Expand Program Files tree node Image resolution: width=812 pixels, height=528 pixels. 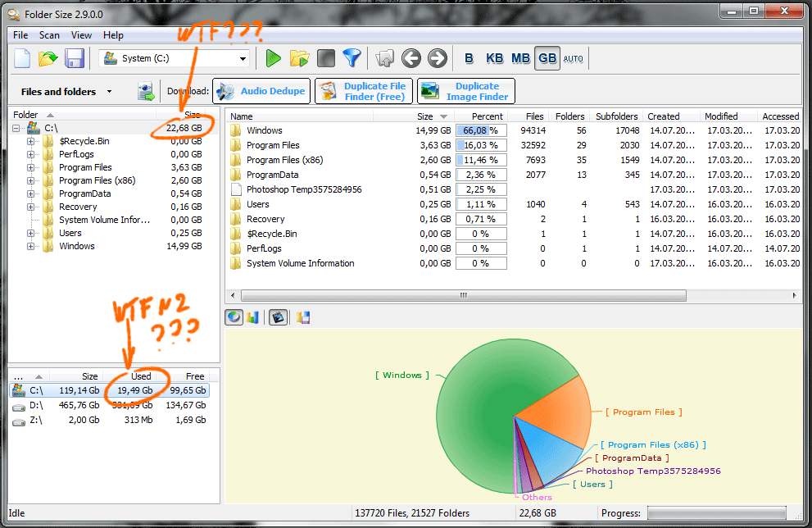tap(30, 167)
